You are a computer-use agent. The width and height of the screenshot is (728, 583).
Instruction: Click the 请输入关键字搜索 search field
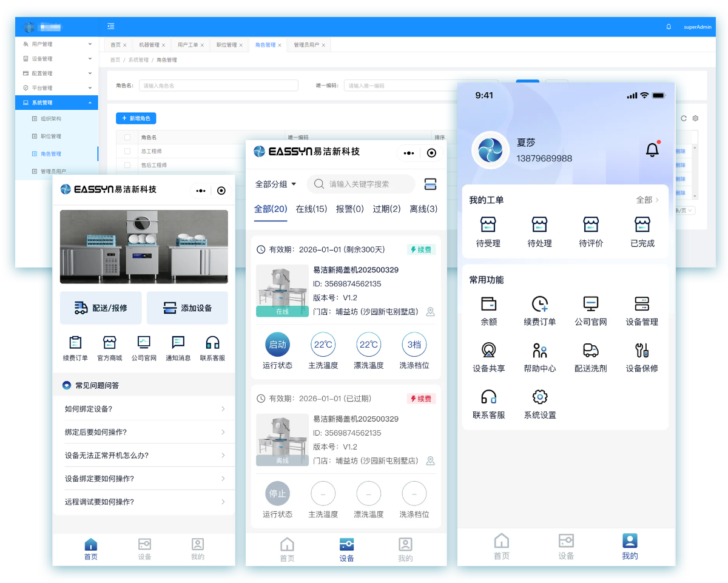[x=361, y=184]
